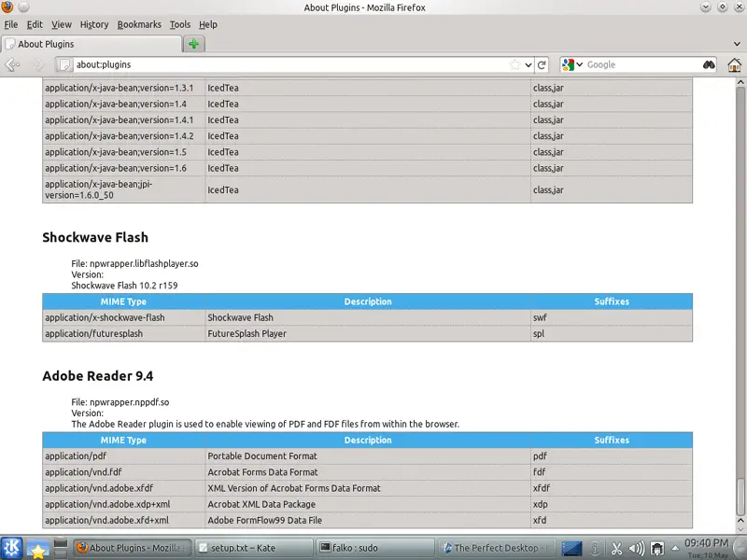Click into the Google search box
This screenshot has width=747, height=560.
click(x=642, y=64)
